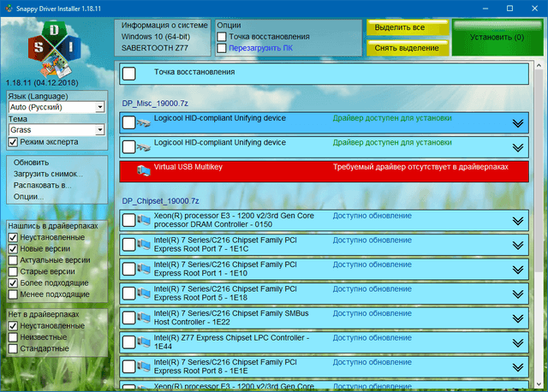Uncheck Неустановленные under Нет в драйверпаках
548x392 pixels.
pyautogui.click(x=13, y=326)
